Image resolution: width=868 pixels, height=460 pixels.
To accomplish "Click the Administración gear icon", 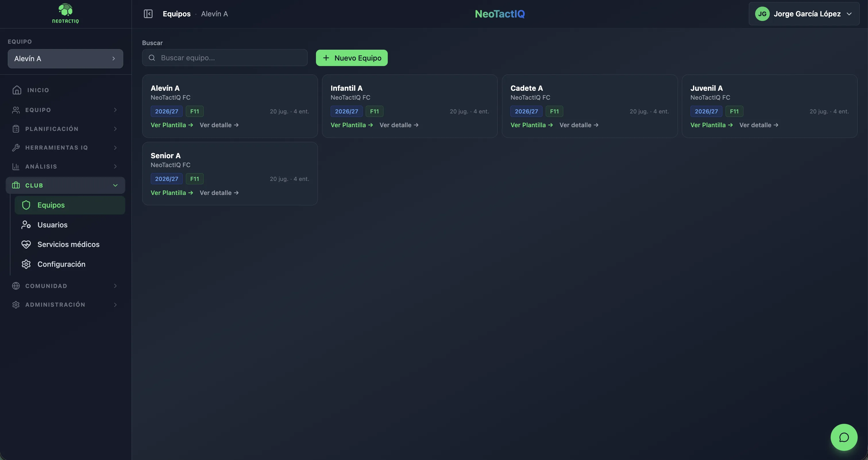I will (x=16, y=304).
